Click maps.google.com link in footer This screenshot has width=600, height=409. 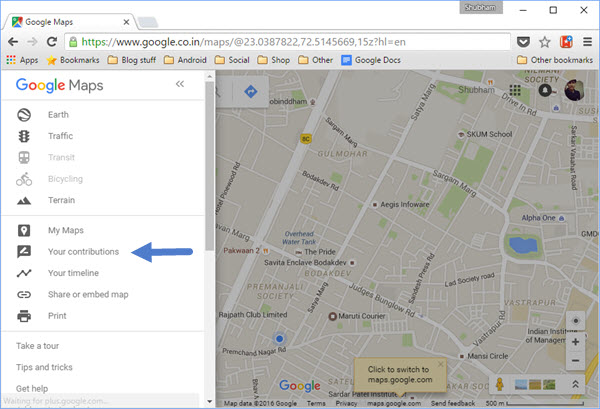tap(394, 403)
